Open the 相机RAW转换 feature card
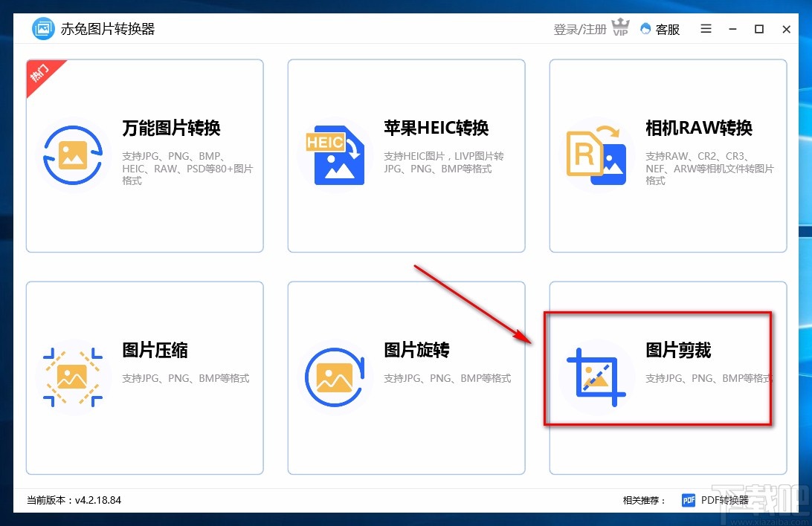Screen dimensions: 812x526 point(668,155)
